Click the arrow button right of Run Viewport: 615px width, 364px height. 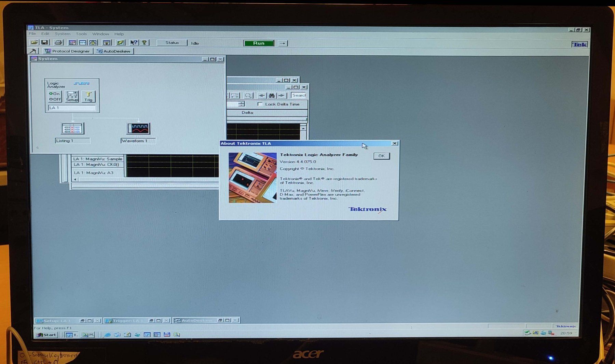coord(283,43)
